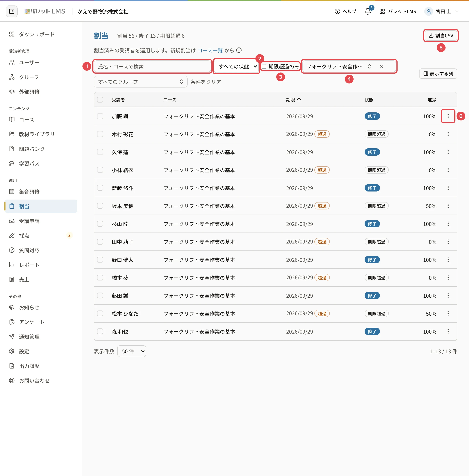Open the ヘルプ help menu
Screen dimensions: 469x476
345,11
